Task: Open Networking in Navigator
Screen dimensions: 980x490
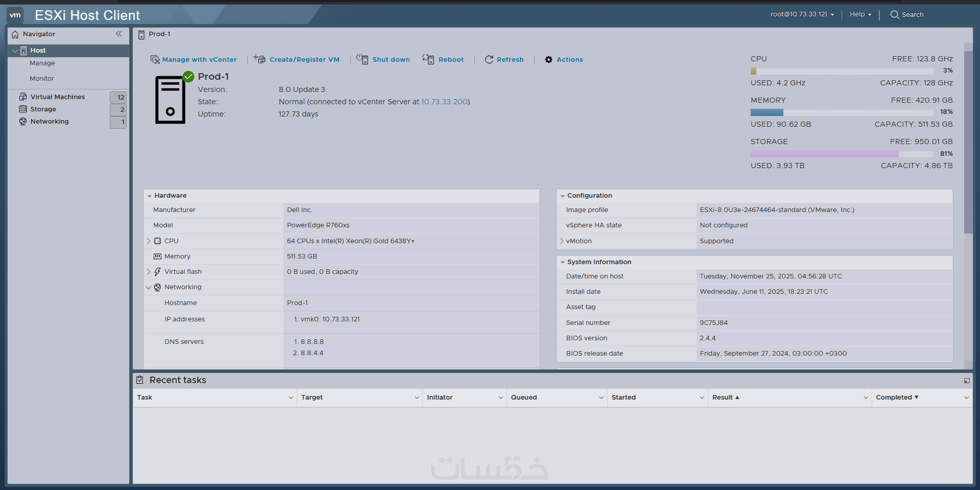Action: coord(50,122)
